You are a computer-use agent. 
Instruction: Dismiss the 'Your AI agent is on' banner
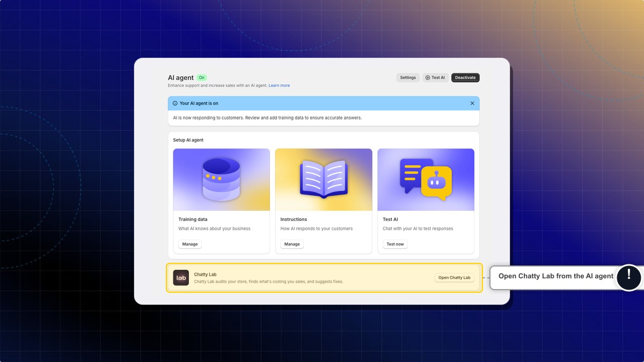[x=472, y=104]
